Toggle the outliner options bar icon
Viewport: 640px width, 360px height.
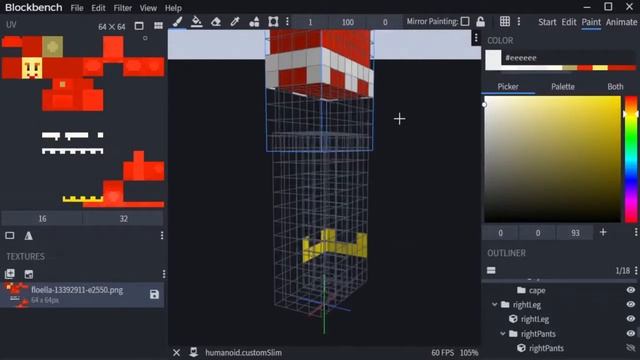tap(491, 270)
